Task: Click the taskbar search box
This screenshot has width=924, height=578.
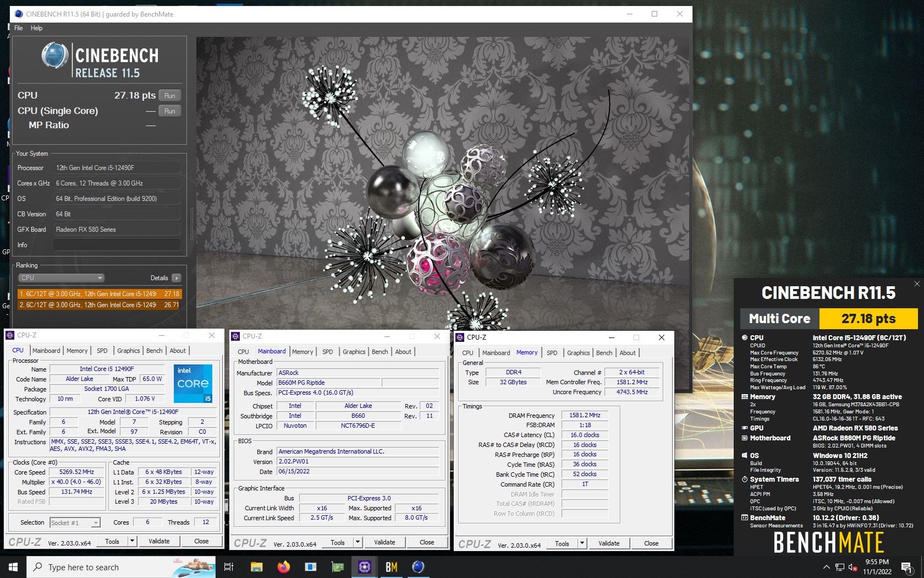Action: 121,567
